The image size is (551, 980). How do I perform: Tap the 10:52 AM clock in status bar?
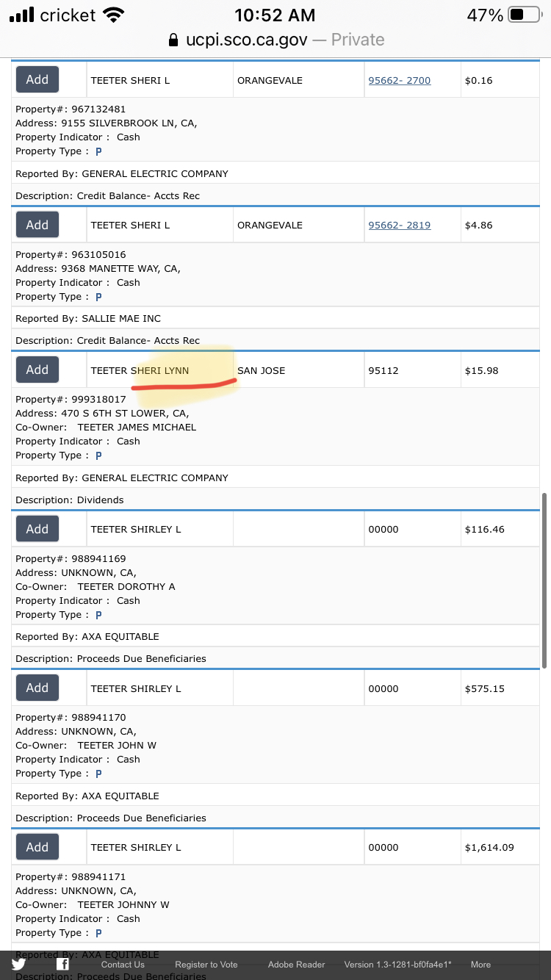(x=275, y=15)
